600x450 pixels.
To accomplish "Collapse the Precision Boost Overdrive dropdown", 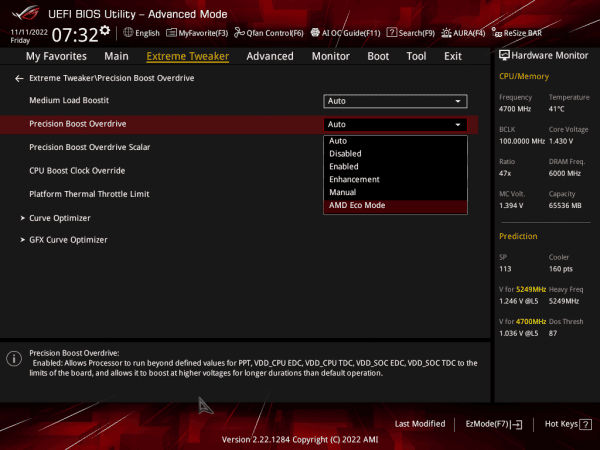I will click(x=396, y=124).
